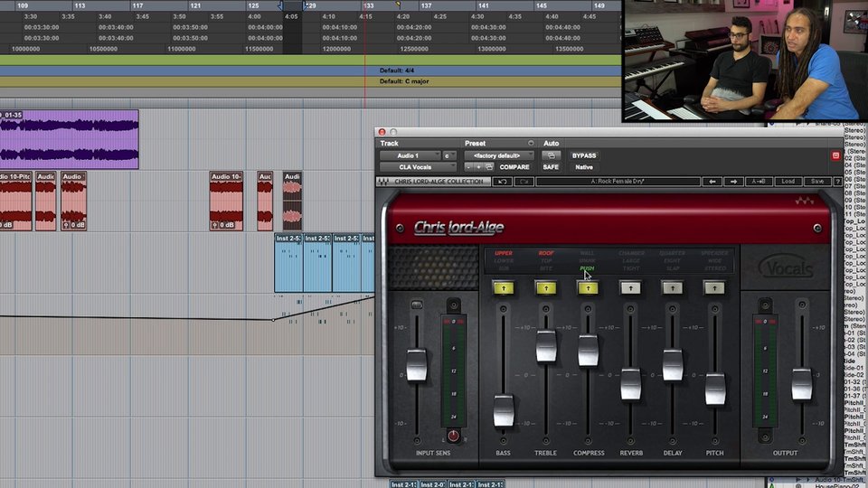Load next preset with right arrow
868x488 pixels.
(x=733, y=182)
